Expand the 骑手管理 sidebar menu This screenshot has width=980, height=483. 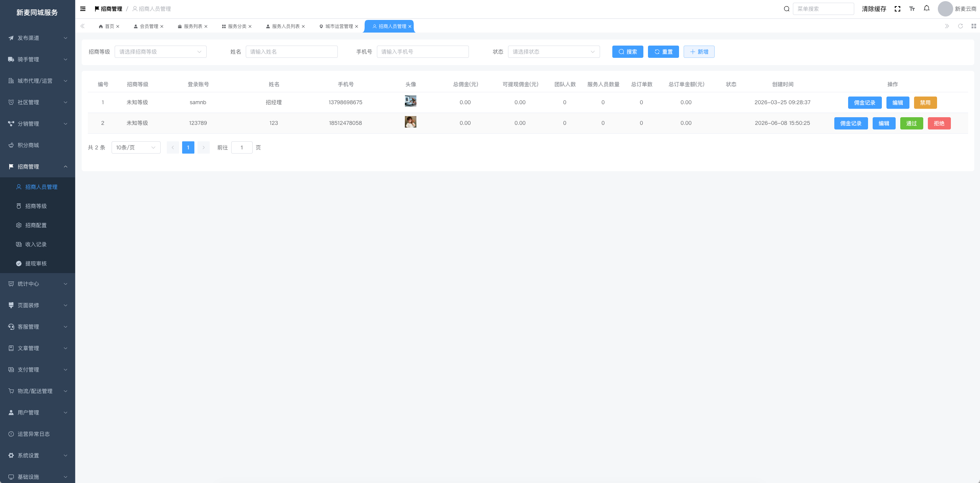pyautogui.click(x=38, y=59)
